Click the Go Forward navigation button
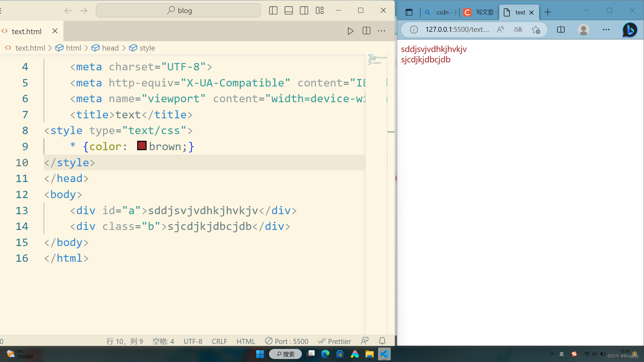The height and width of the screenshot is (362, 644). point(84,10)
